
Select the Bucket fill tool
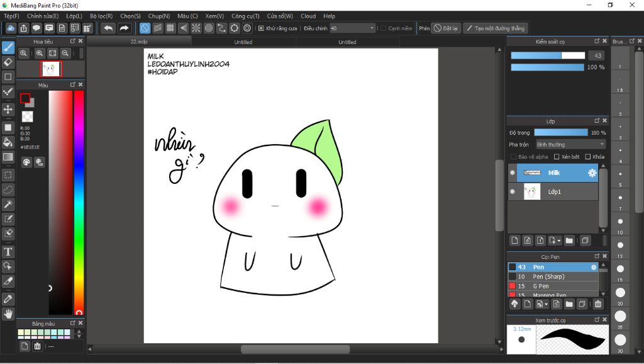(8, 142)
